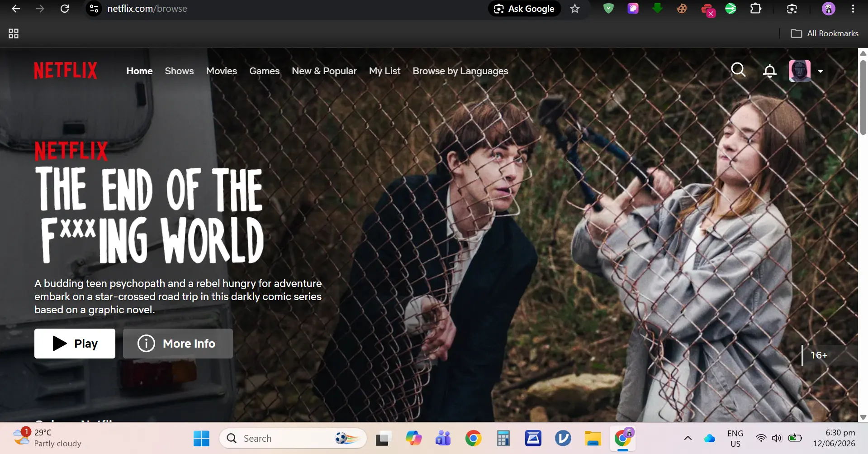The width and height of the screenshot is (868, 454).
Task: Open Chrome profile avatar
Action: click(828, 9)
